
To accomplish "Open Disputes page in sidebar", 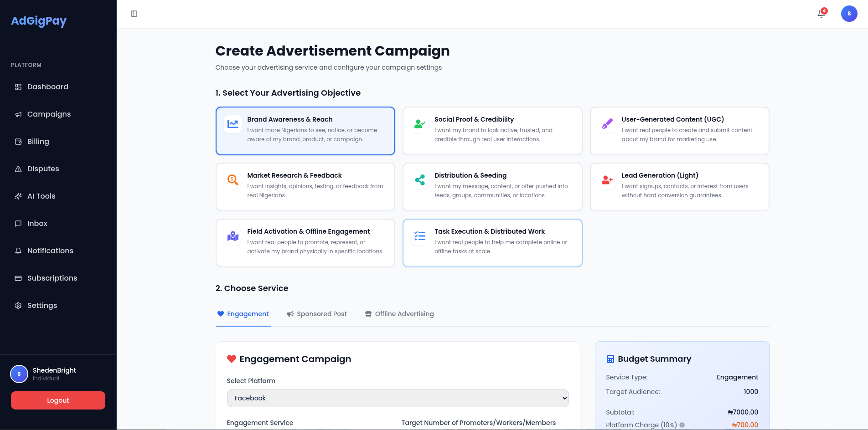I will (58, 169).
